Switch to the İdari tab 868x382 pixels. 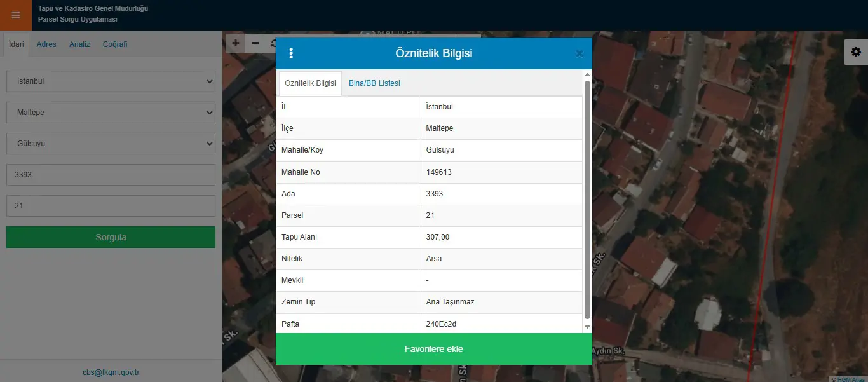point(17,44)
